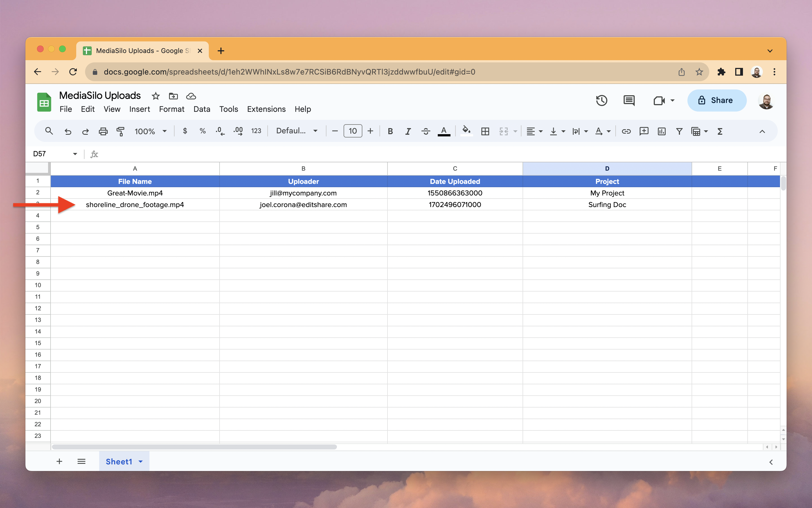Star the MediaSilo Uploads document

(x=155, y=96)
